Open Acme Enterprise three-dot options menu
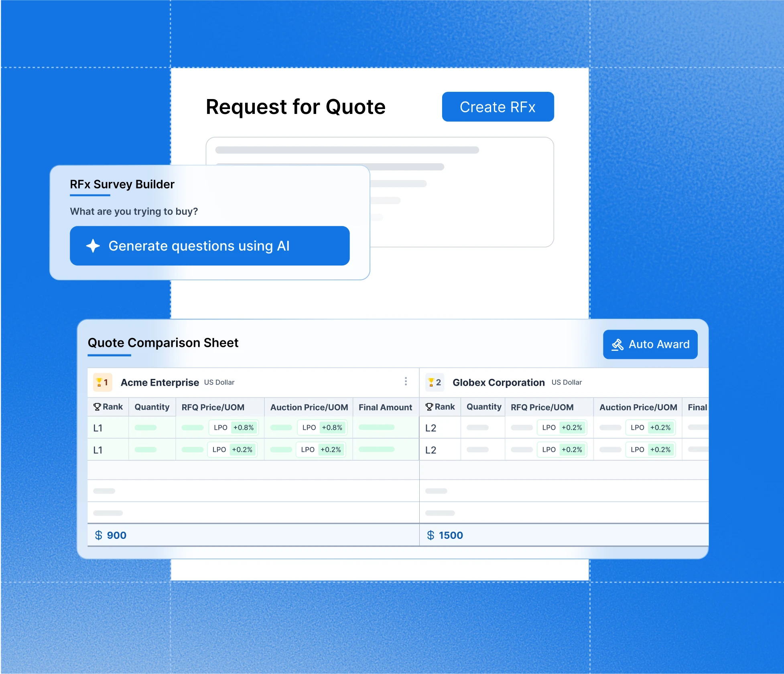 click(x=406, y=381)
